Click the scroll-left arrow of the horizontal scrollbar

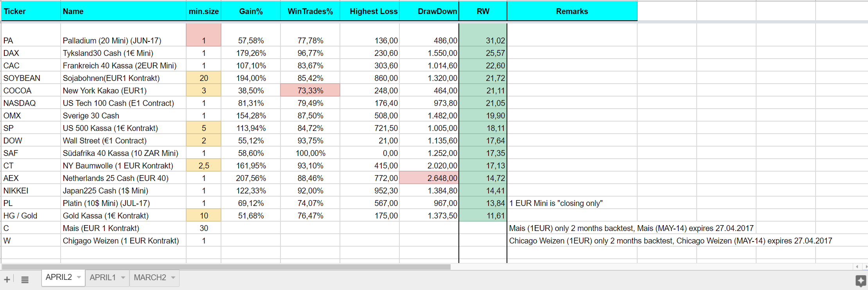click(x=857, y=267)
